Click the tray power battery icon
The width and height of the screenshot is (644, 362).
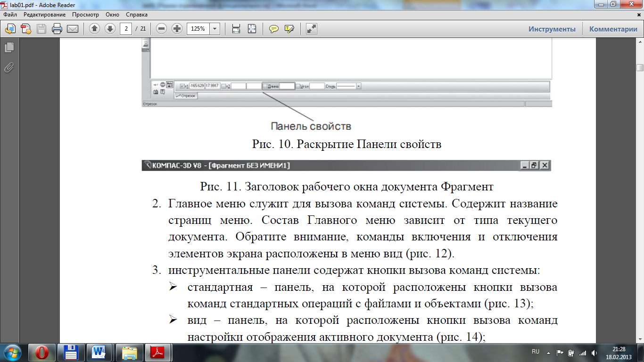[x=571, y=353]
